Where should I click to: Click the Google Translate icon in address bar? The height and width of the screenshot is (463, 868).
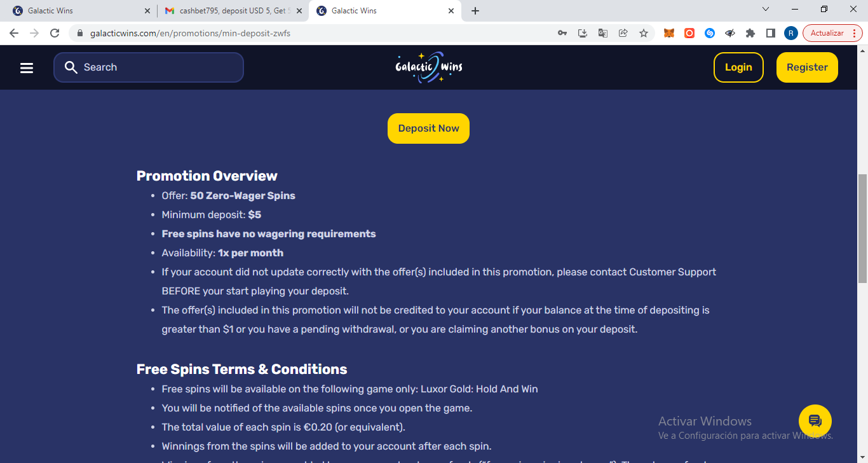pyautogui.click(x=603, y=33)
